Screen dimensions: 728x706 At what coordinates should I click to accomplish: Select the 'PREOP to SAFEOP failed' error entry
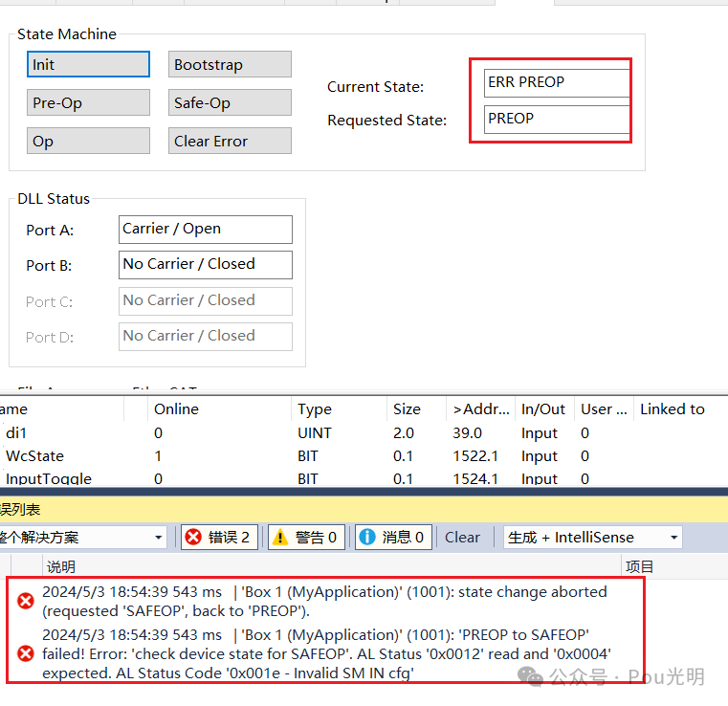tap(325, 654)
